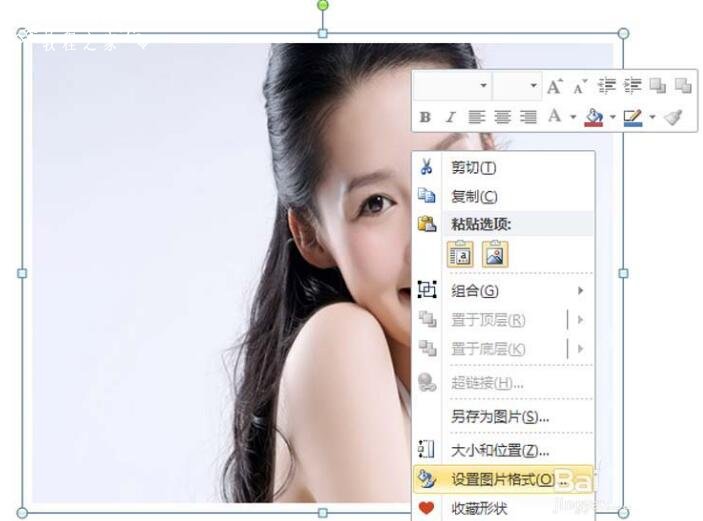Open 大小和位置(Z)... dialog
The width and height of the screenshot is (703, 521).
(503, 450)
